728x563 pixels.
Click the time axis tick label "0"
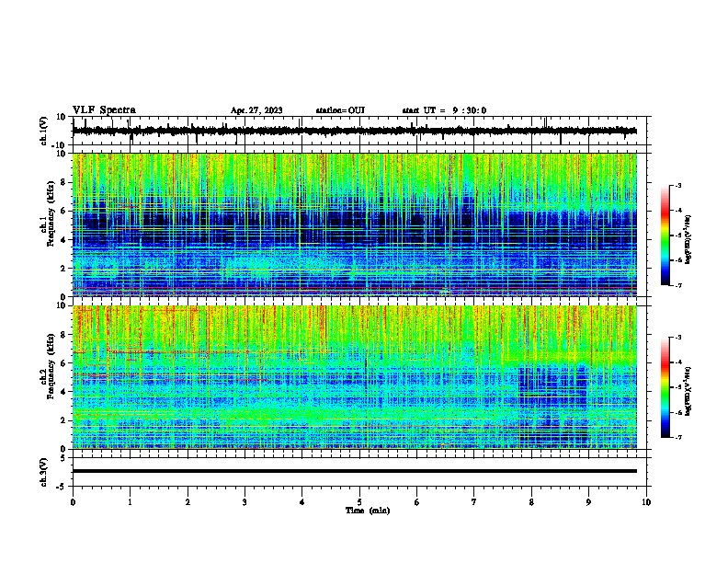(x=73, y=502)
